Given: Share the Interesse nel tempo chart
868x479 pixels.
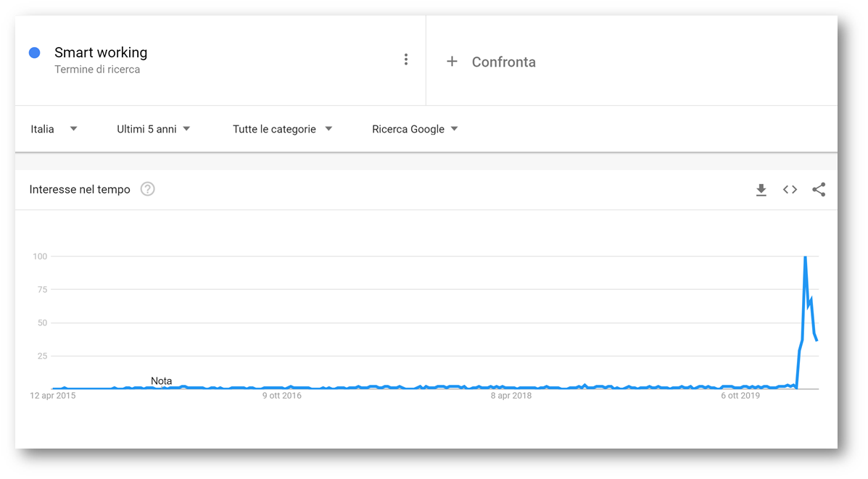Looking at the screenshot, I should click(x=819, y=190).
